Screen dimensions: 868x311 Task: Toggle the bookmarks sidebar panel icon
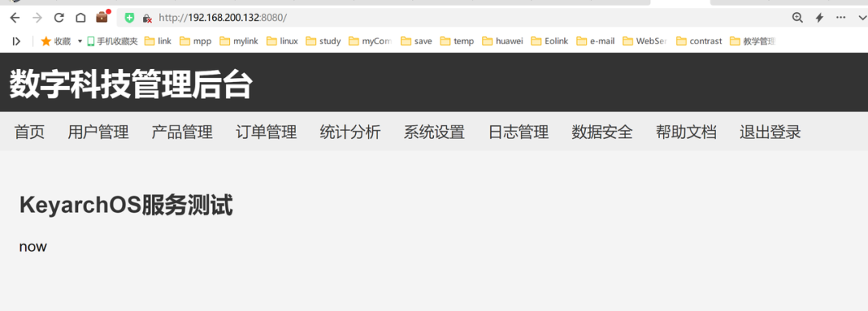tap(17, 41)
